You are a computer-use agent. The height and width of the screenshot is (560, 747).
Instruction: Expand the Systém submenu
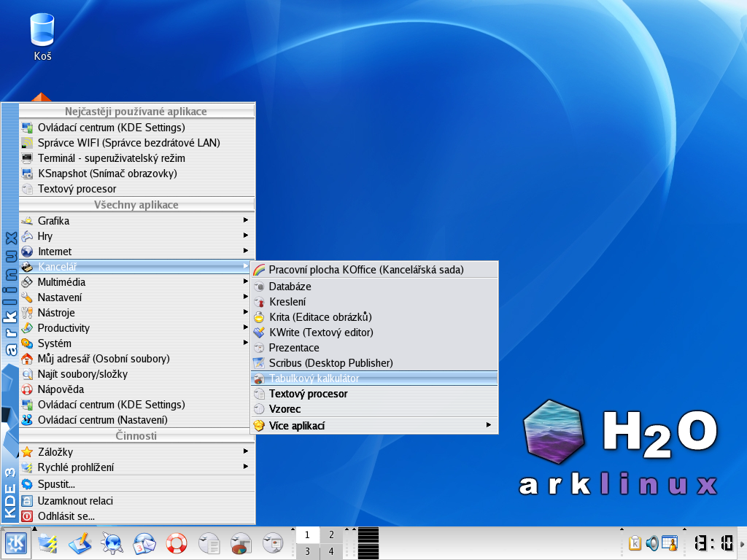[136, 343]
